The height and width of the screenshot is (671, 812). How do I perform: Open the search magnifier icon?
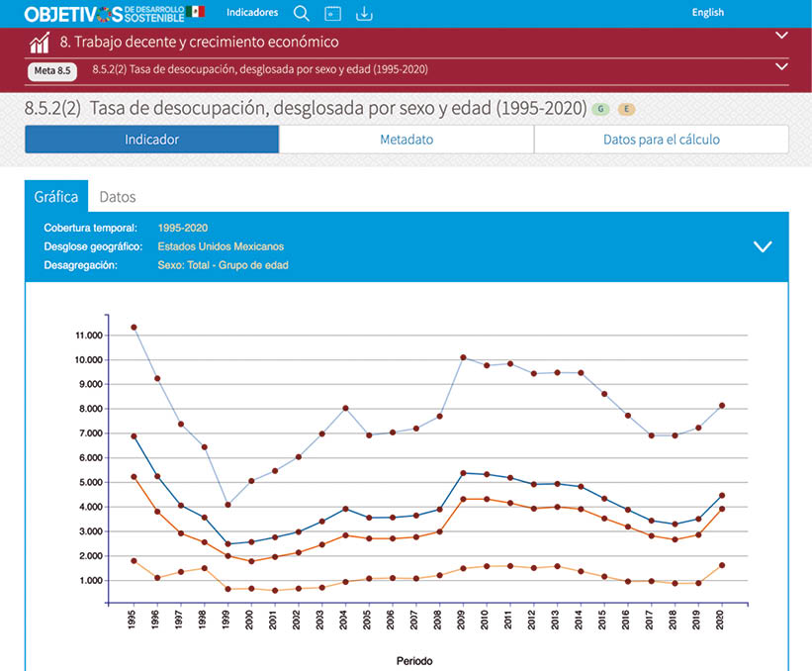(302, 13)
